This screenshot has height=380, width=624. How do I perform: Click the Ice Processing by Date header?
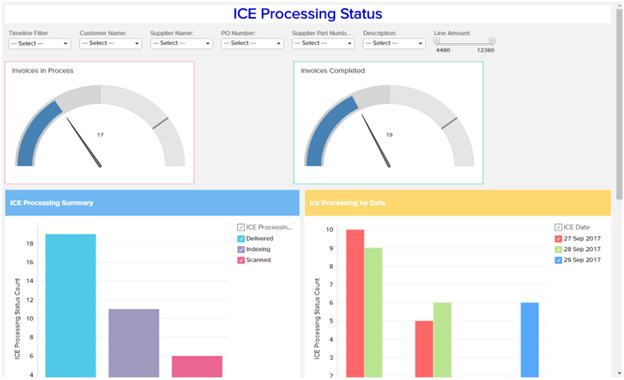tap(458, 203)
